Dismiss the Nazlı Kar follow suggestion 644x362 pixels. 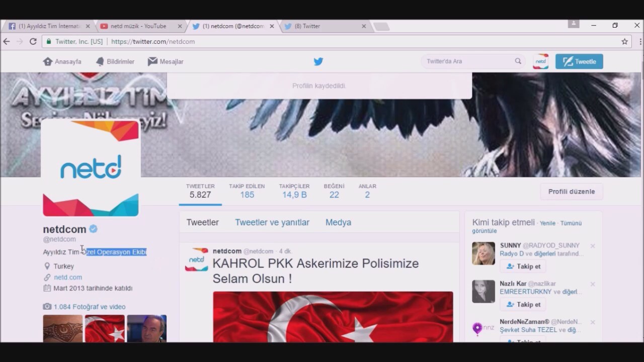593,284
